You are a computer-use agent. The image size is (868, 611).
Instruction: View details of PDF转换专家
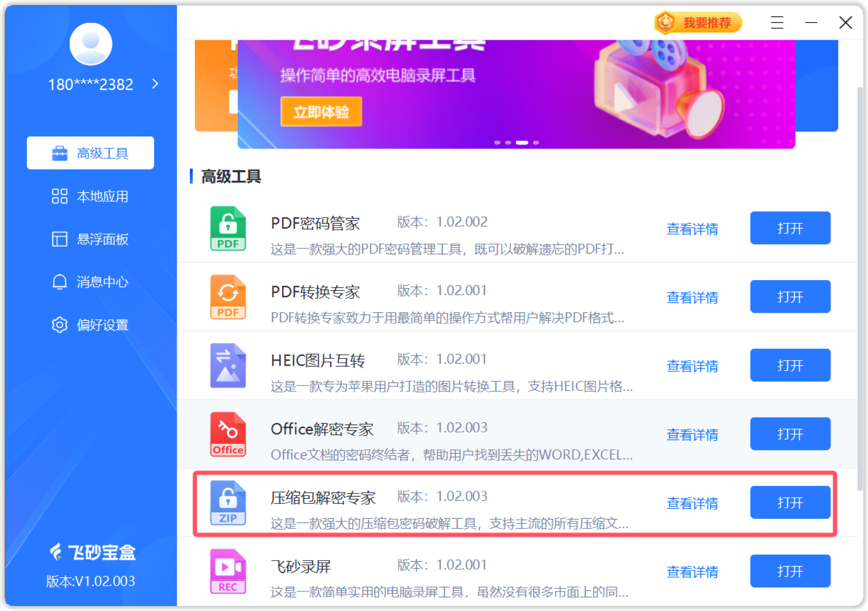pos(692,297)
